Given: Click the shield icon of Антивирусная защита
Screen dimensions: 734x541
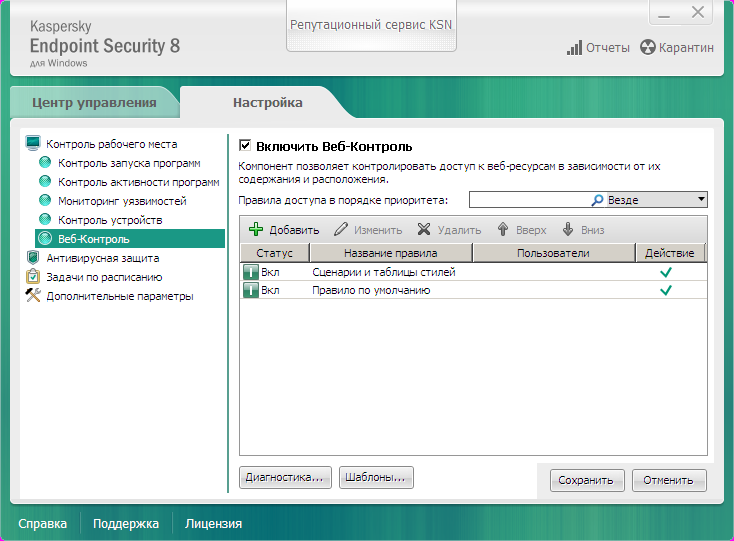Looking at the screenshot, I should (33, 258).
